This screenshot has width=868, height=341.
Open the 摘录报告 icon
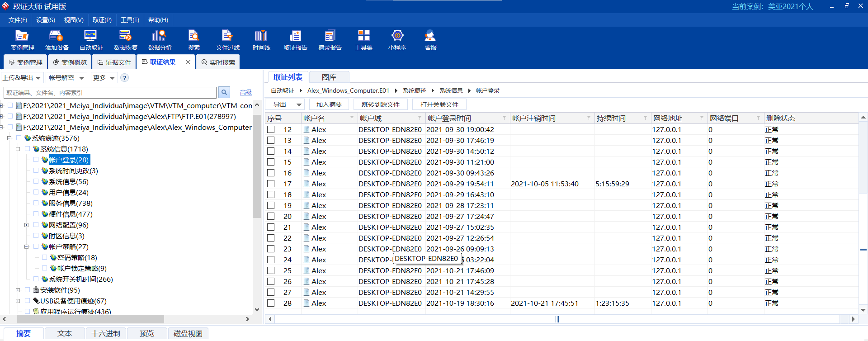point(330,40)
